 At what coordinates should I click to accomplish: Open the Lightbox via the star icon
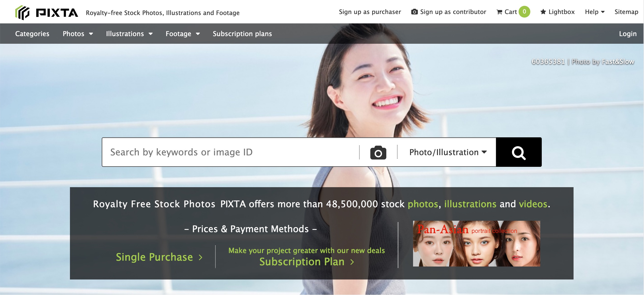[557, 12]
